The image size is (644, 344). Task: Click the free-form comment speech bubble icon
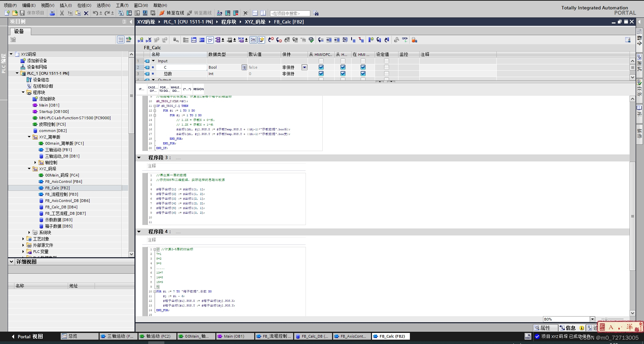pos(210,40)
